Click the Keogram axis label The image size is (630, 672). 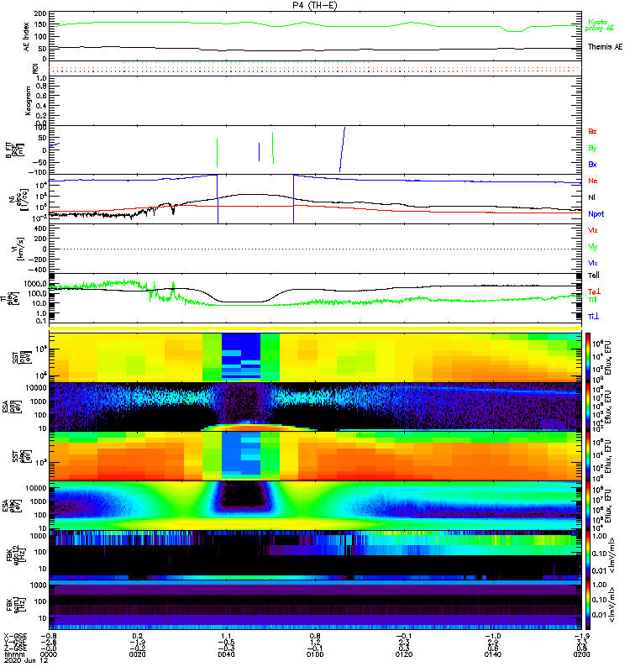28,101
